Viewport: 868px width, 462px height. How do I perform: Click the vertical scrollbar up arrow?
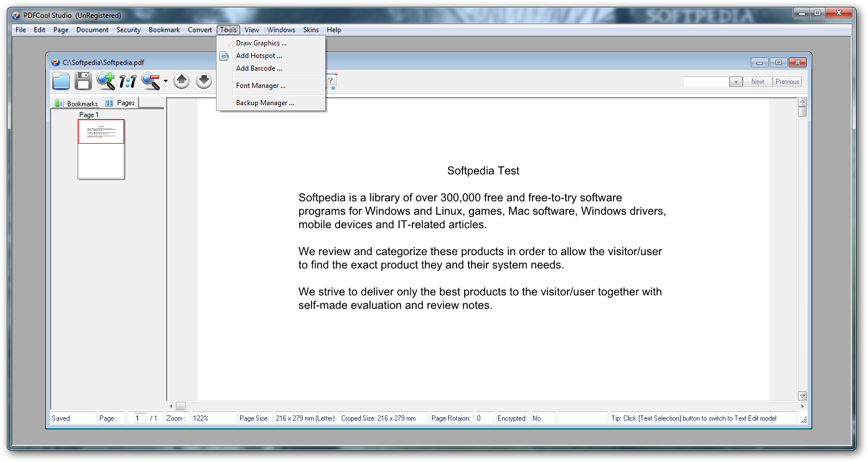(803, 102)
